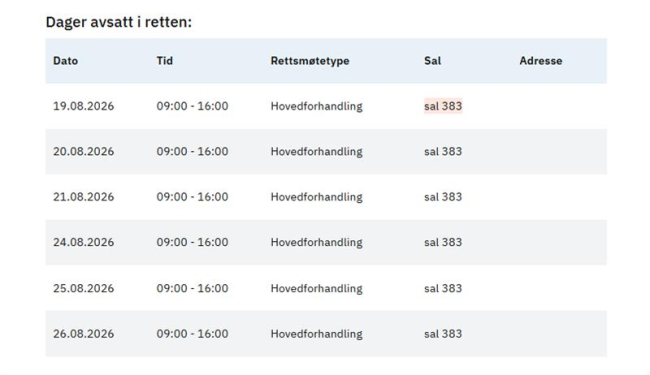Select the highlighted sal 383 cell

[x=443, y=106]
